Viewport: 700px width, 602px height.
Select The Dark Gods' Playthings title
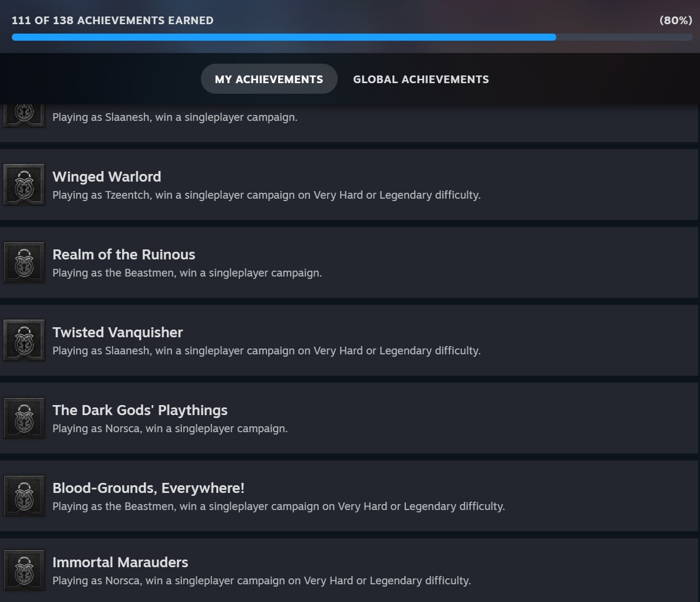(140, 410)
